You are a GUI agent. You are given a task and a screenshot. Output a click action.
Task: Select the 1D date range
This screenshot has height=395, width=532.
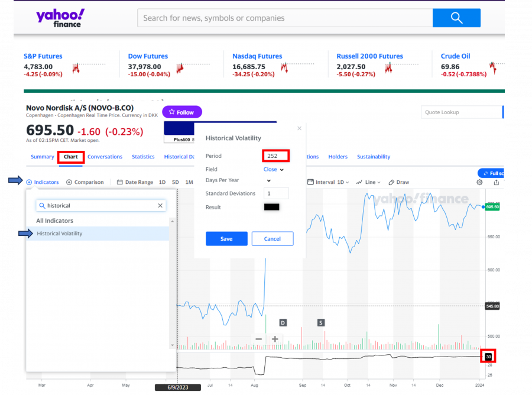162,182
